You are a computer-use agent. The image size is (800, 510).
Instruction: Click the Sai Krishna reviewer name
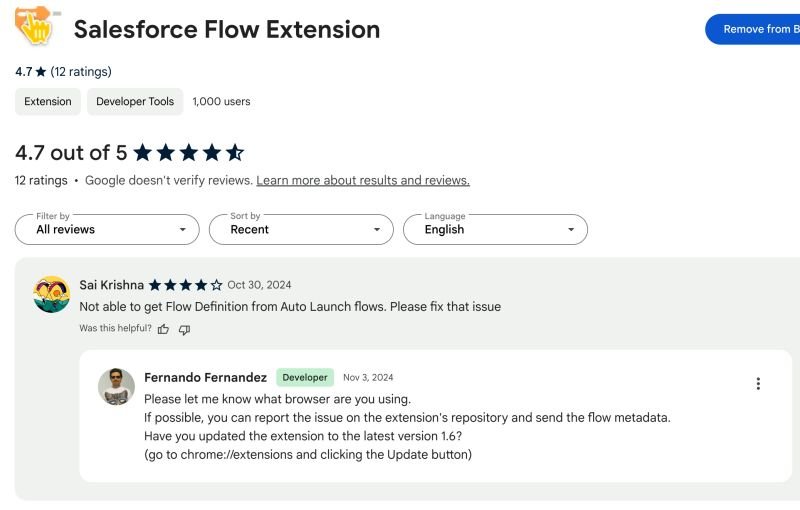click(x=111, y=285)
